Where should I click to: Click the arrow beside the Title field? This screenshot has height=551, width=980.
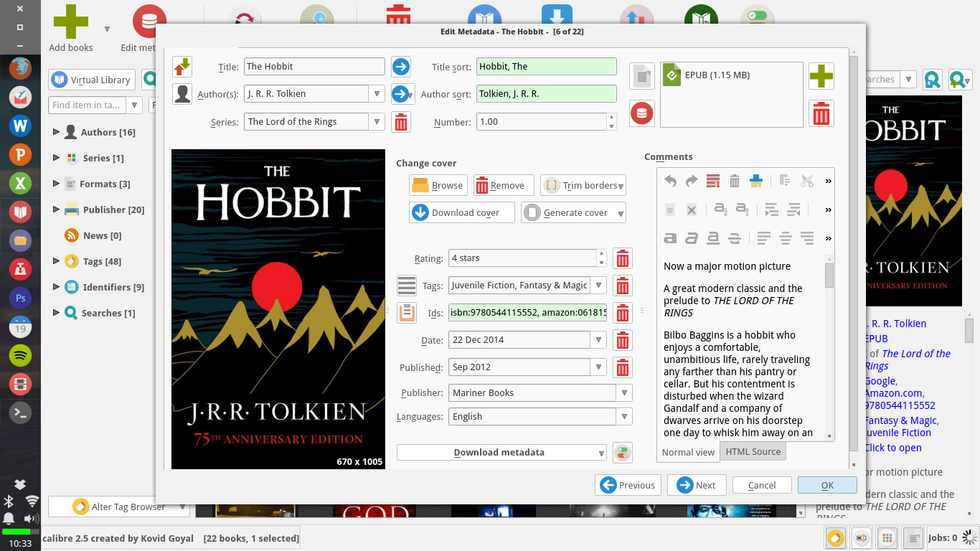[x=401, y=67]
